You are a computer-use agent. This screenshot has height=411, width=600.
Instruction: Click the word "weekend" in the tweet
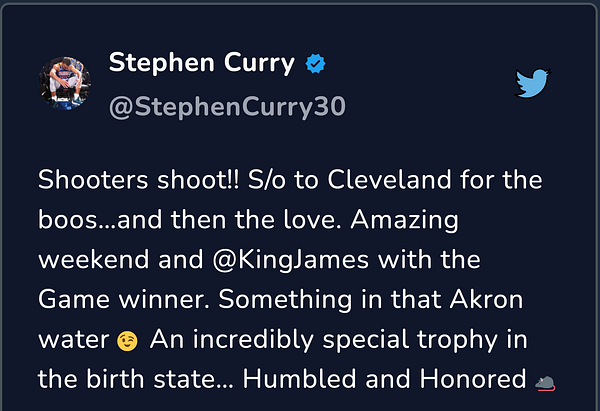(93, 259)
